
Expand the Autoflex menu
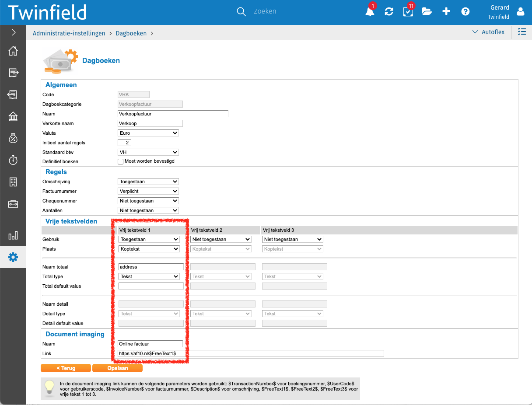[x=488, y=32]
